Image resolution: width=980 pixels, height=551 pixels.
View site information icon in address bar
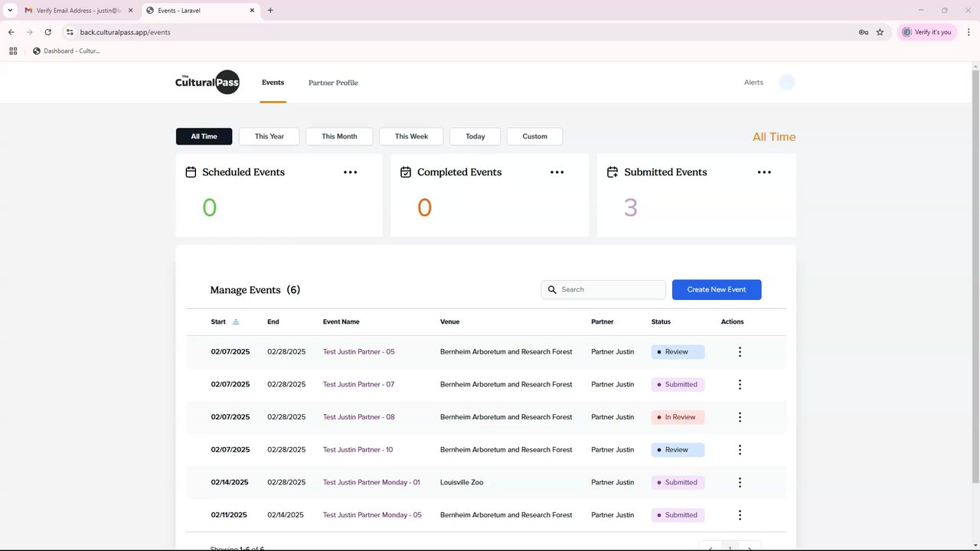69,32
